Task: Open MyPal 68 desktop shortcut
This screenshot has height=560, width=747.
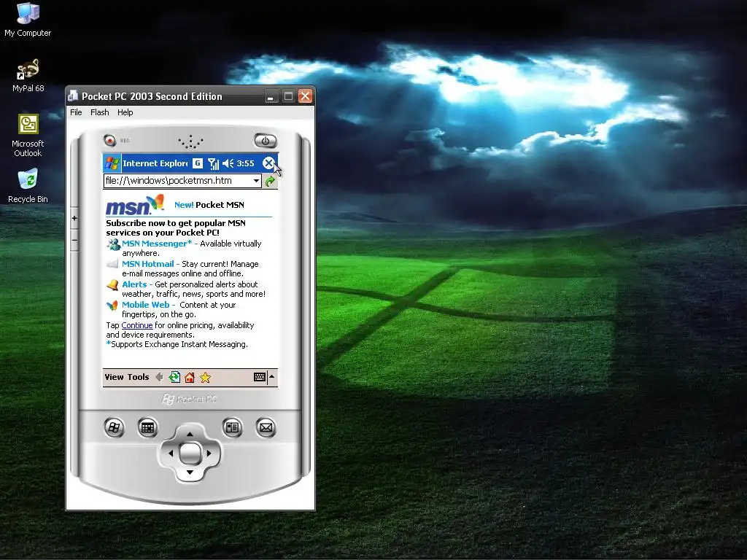Action: 28,75
